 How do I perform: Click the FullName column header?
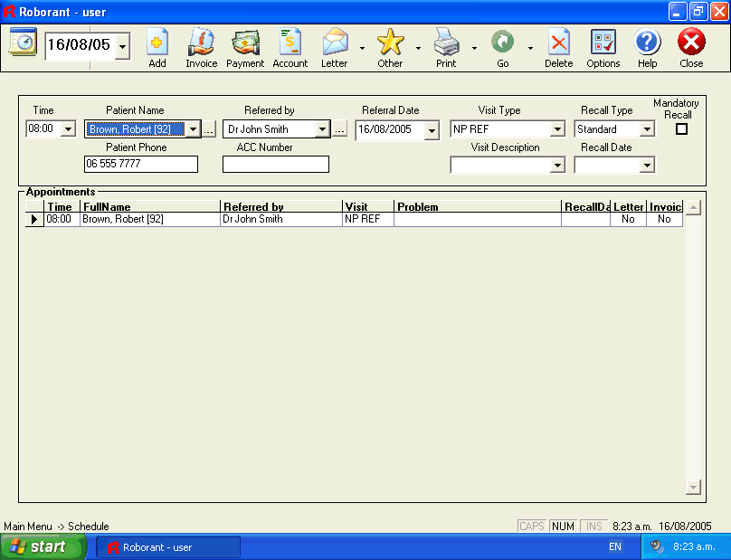pos(150,206)
